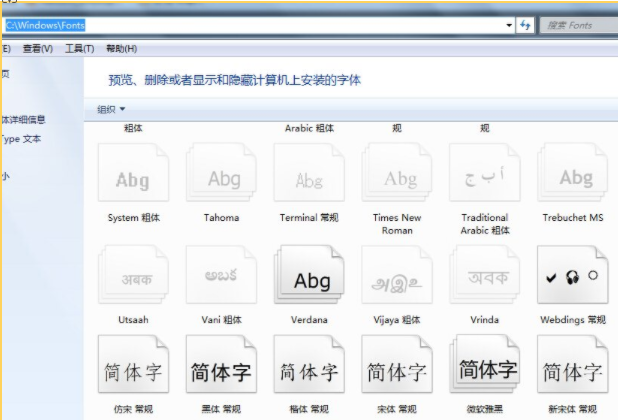
Task: Select the Vrinda font icon
Action: (x=485, y=275)
